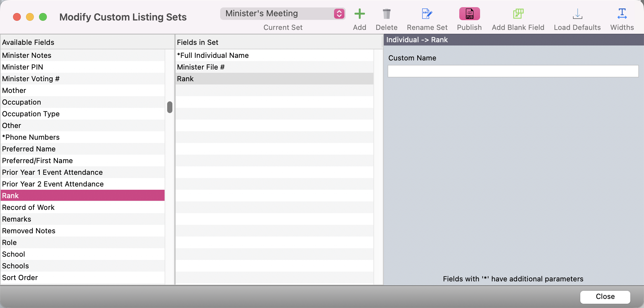Image resolution: width=644 pixels, height=308 pixels.
Task: Select the *Phone Numbers field
Action: click(83, 137)
